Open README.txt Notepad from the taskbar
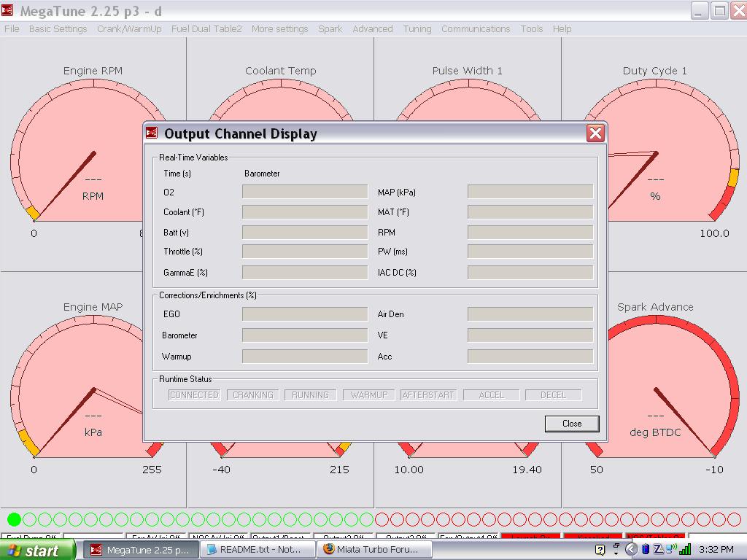This screenshot has width=747, height=560. [x=256, y=550]
